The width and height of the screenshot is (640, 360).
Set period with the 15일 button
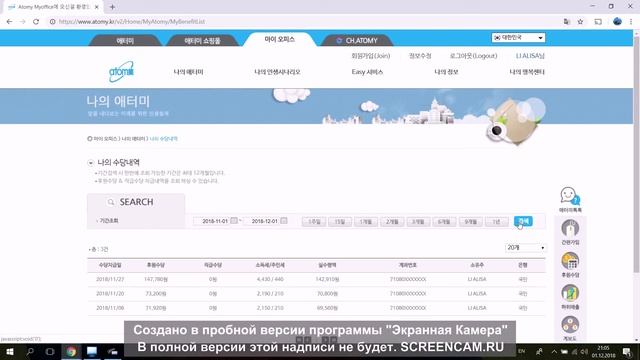(340, 222)
